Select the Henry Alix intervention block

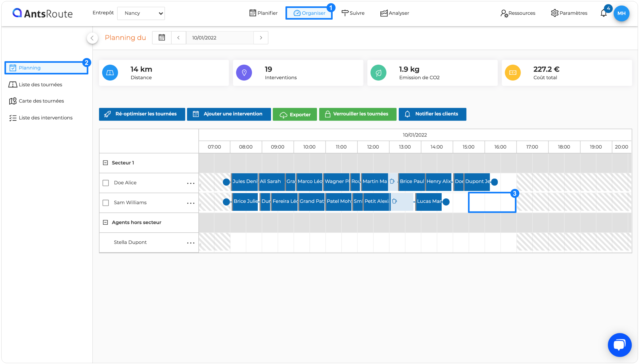(439, 182)
